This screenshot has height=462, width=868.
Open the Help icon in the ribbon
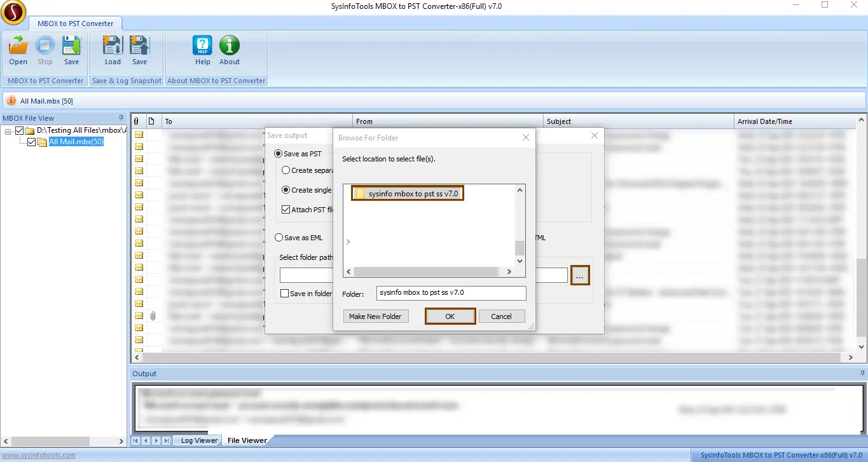coord(202,46)
